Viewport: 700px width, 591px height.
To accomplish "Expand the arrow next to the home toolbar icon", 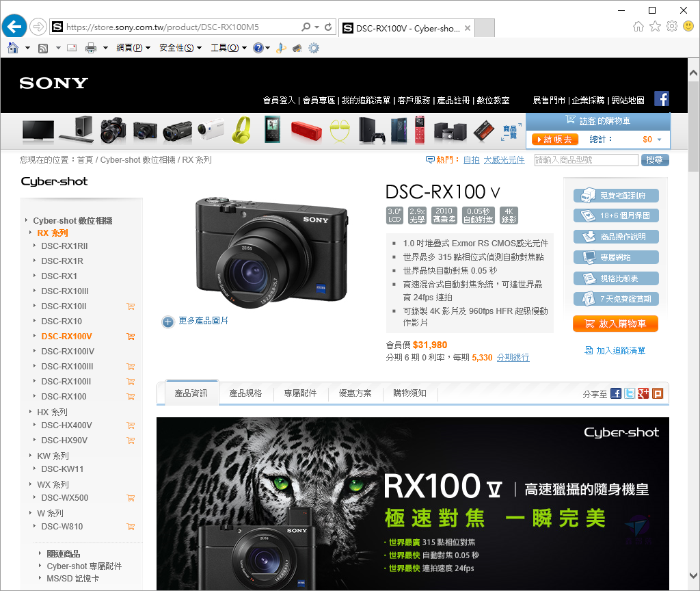I will 27,48.
